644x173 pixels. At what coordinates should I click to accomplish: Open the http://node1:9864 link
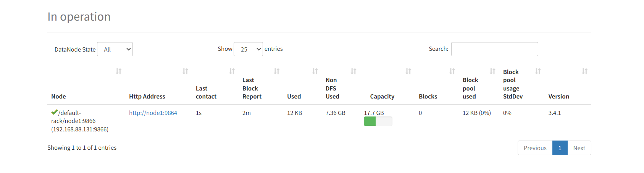point(153,113)
